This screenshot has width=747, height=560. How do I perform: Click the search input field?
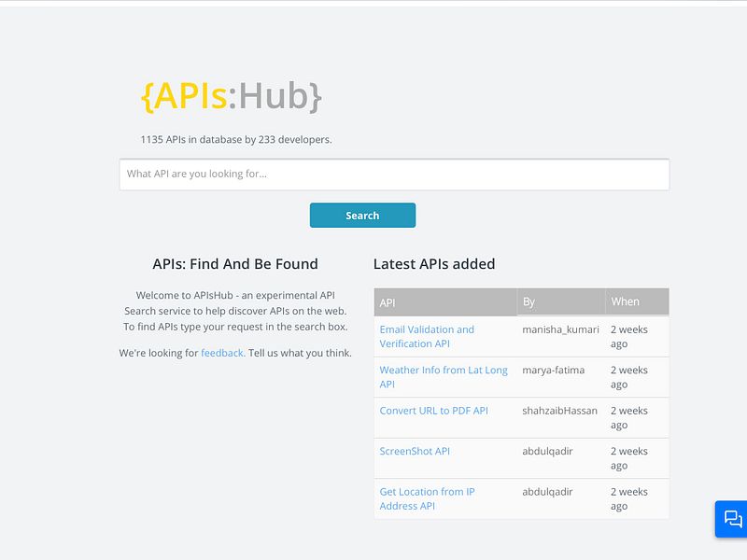pos(394,175)
